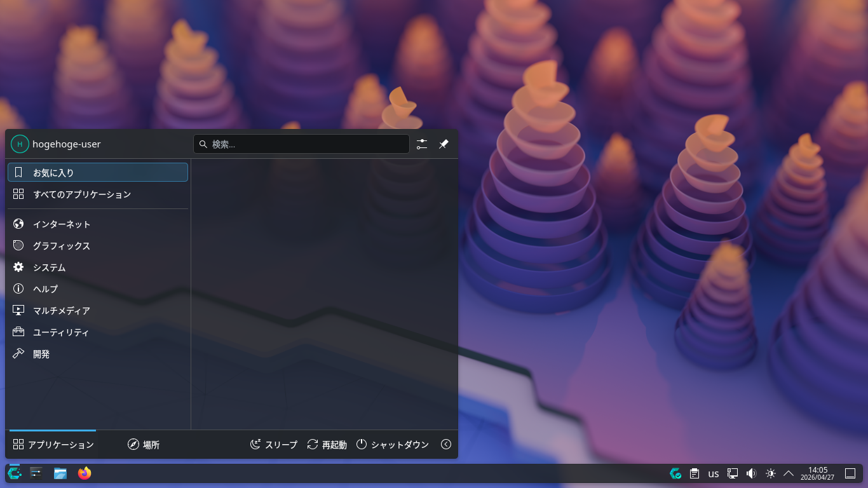868x488 pixels.
Task: Click the スリープ button
Action: [274, 444]
